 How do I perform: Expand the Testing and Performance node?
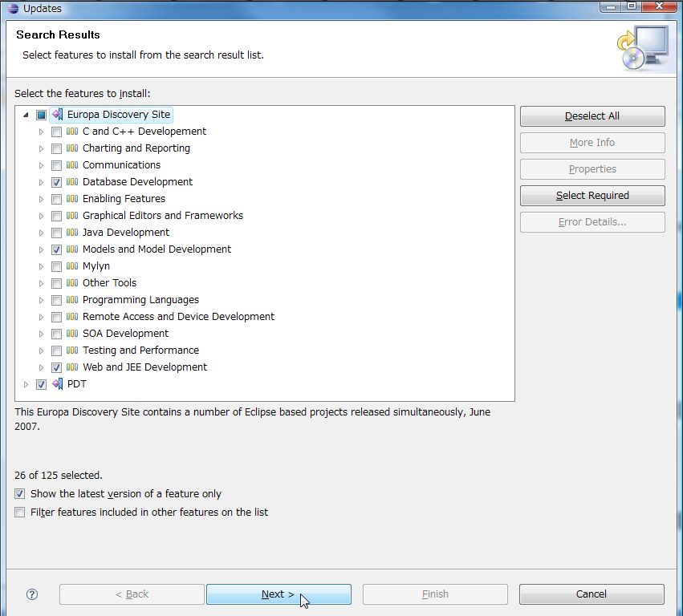42,351
